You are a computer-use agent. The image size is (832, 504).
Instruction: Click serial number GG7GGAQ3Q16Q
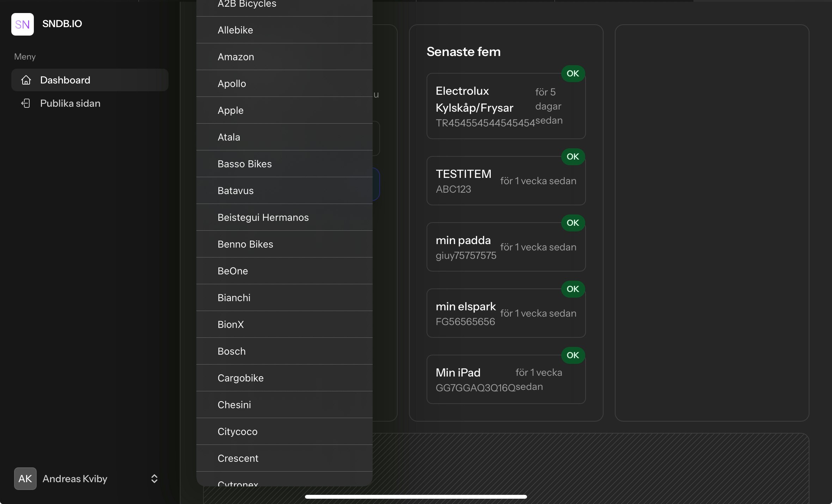476,388
